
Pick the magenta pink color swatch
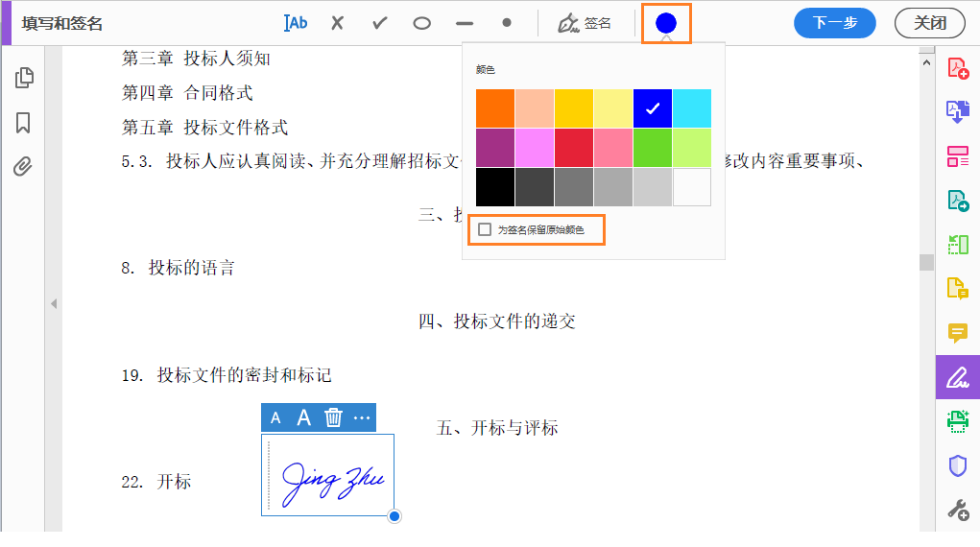[535, 148]
